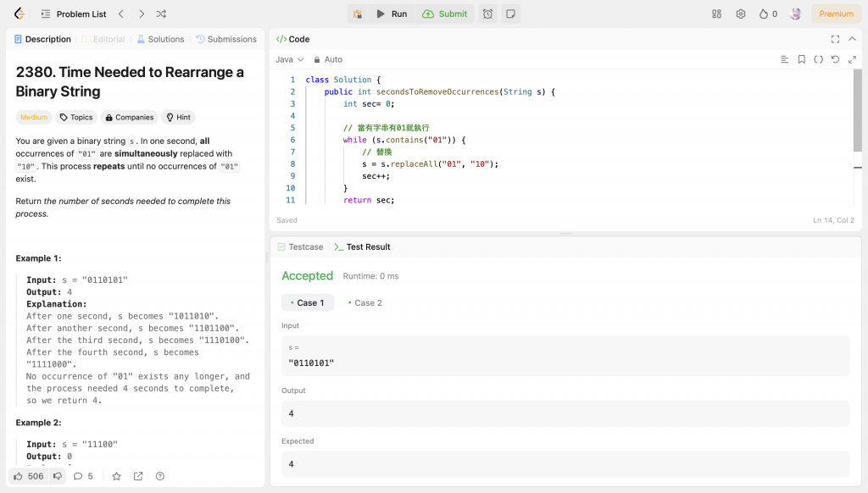Open settings gear icon in top bar
The width and height of the screenshot is (868, 493).
coord(740,14)
